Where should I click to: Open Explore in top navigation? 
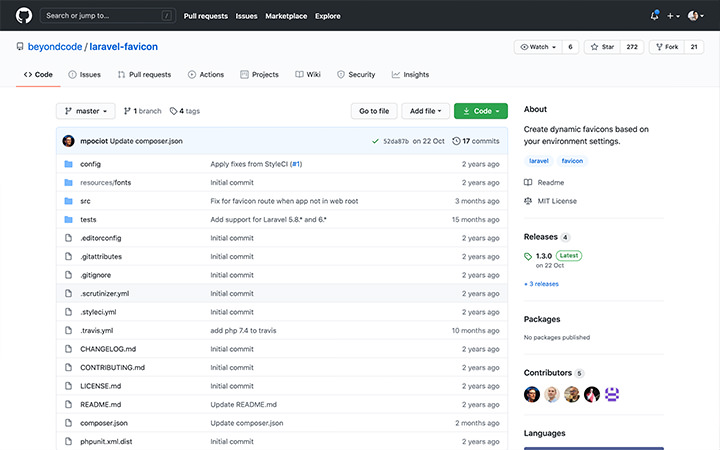tap(328, 16)
